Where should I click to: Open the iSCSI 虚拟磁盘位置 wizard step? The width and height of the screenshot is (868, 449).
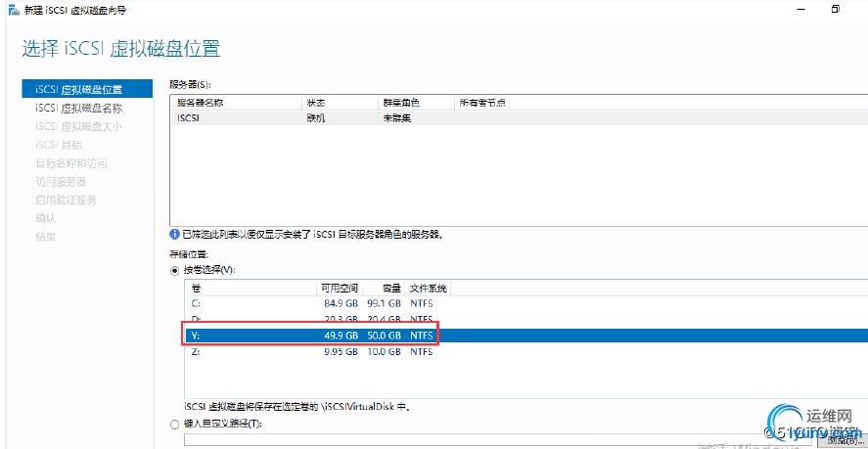click(87, 90)
